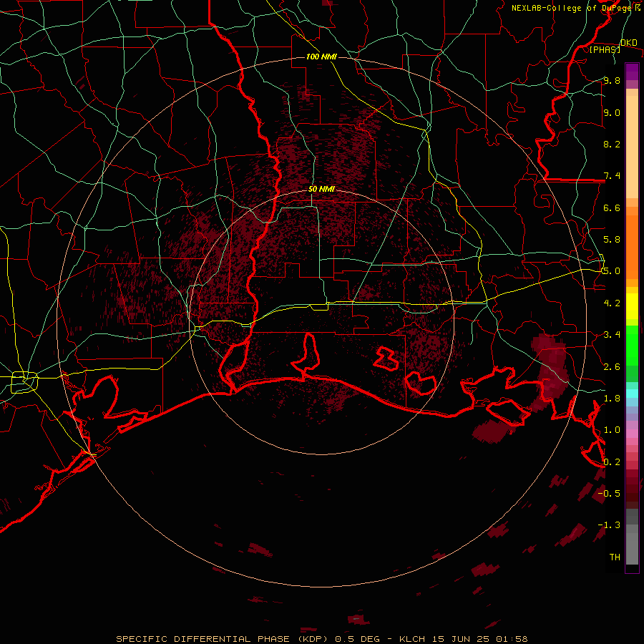Click the large dark red echo in the southeast

pyautogui.click(x=550, y=374)
